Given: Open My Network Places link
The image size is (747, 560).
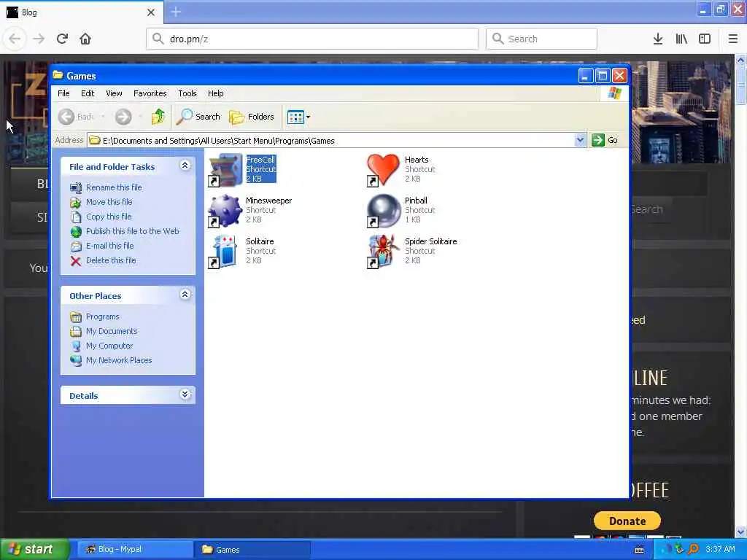Looking at the screenshot, I should [x=119, y=360].
